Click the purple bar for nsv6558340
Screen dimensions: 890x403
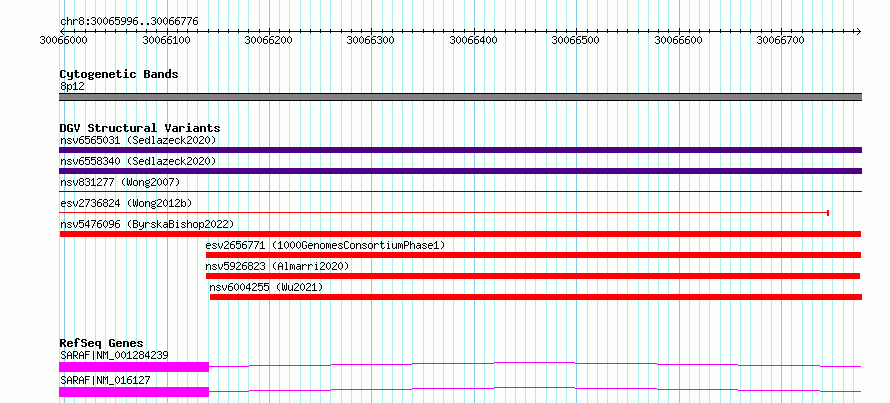(x=460, y=171)
